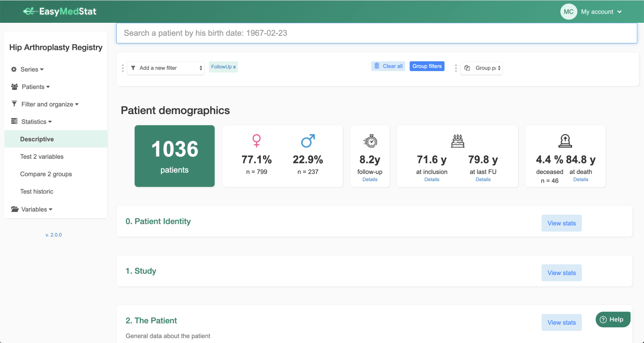Open the Add a new filter dropdown

(166, 68)
